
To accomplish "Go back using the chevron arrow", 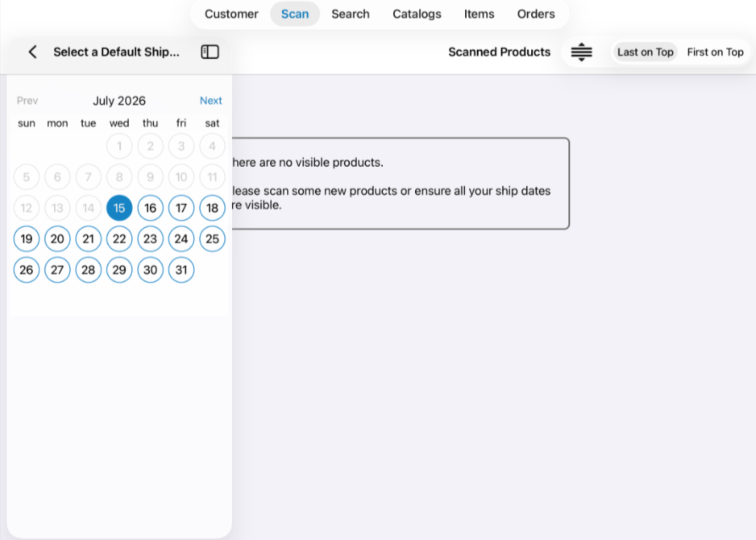I will point(32,52).
